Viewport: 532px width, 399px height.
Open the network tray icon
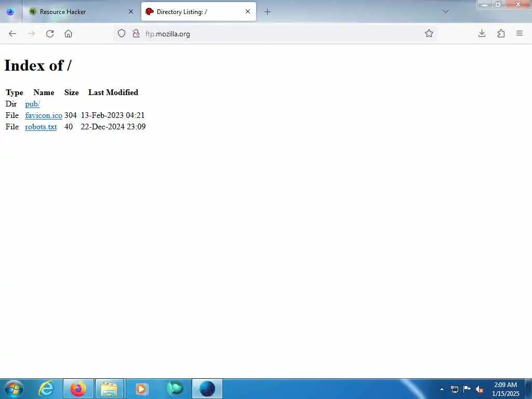pyautogui.click(x=455, y=389)
